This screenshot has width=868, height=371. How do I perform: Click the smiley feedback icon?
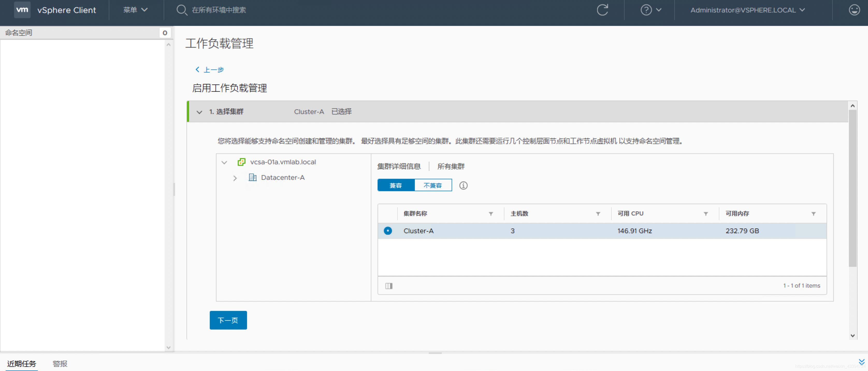coord(854,10)
